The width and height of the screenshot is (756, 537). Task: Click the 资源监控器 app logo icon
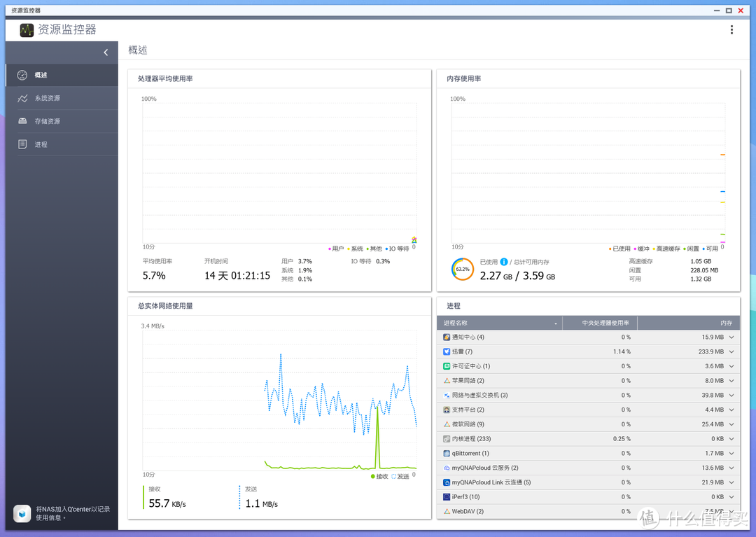click(x=27, y=30)
